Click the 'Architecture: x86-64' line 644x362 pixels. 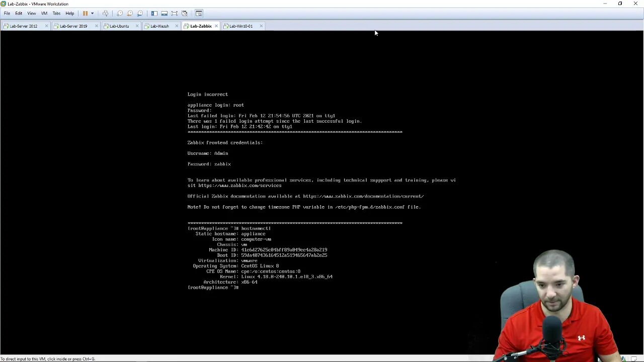[230, 282]
